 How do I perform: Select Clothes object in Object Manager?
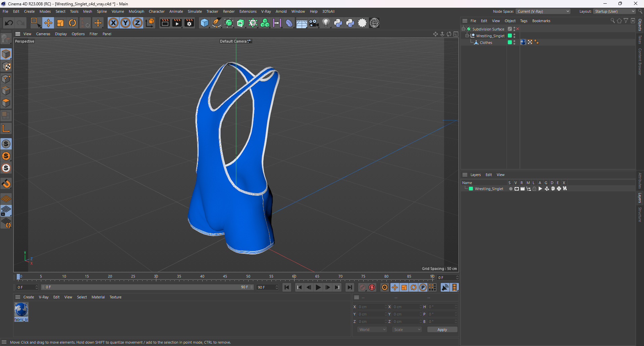(x=486, y=43)
